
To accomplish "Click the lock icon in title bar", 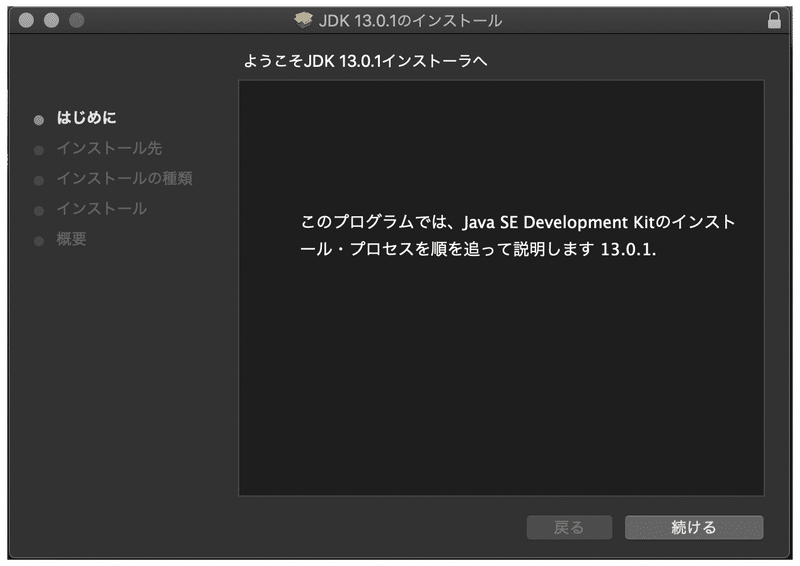I will pyautogui.click(x=774, y=20).
